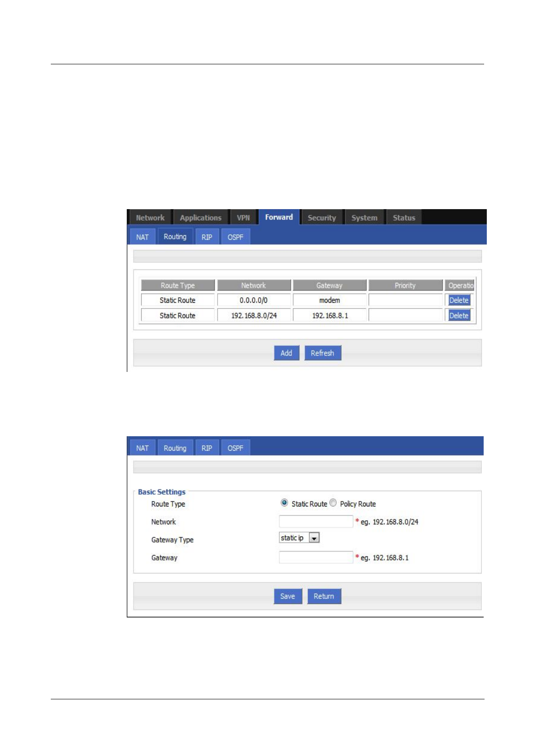Click the Priority column header
The height and width of the screenshot is (756, 534).
click(405, 285)
